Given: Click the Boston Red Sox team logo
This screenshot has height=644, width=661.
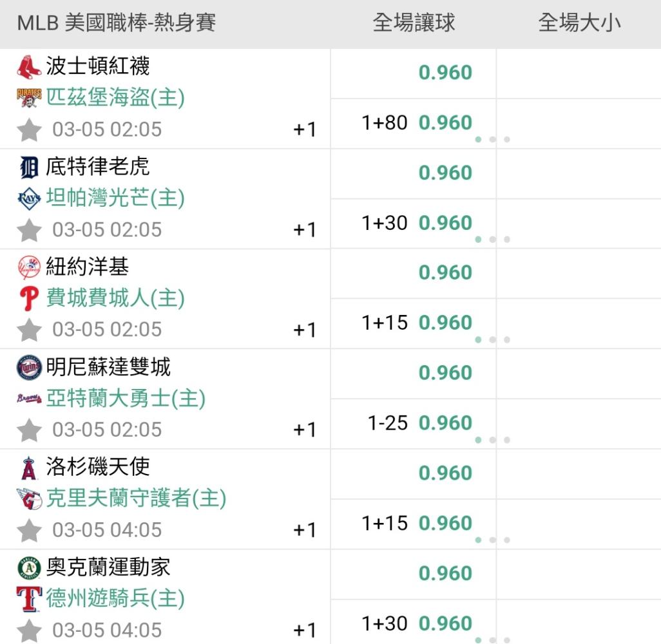Looking at the screenshot, I should [x=29, y=66].
